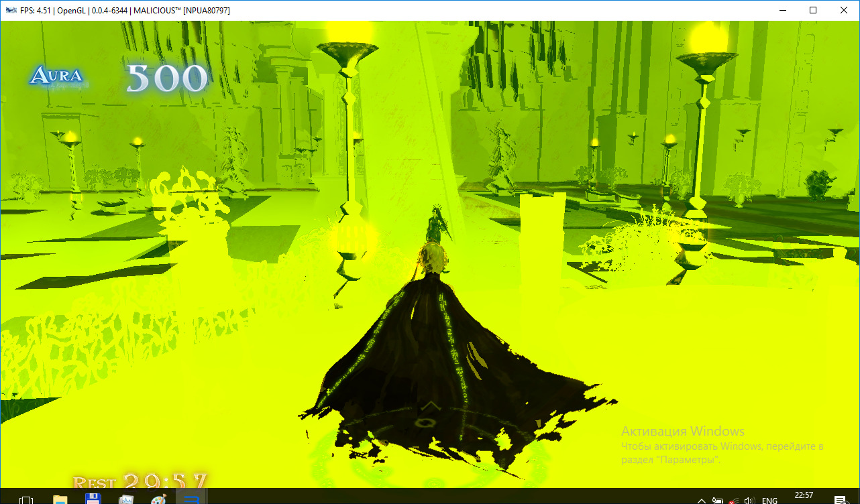Maximize the MALICIOUS game window
860x504 pixels.
[813, 11]
